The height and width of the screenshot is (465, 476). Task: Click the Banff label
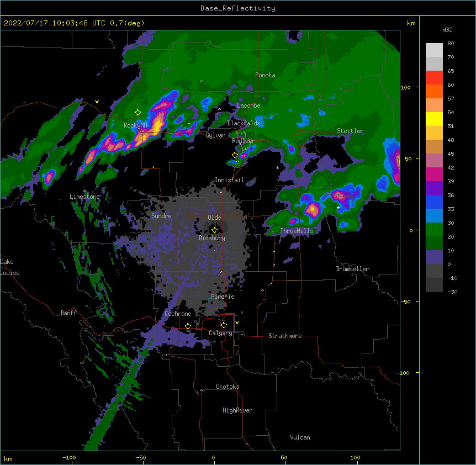[x=68, y=313]
